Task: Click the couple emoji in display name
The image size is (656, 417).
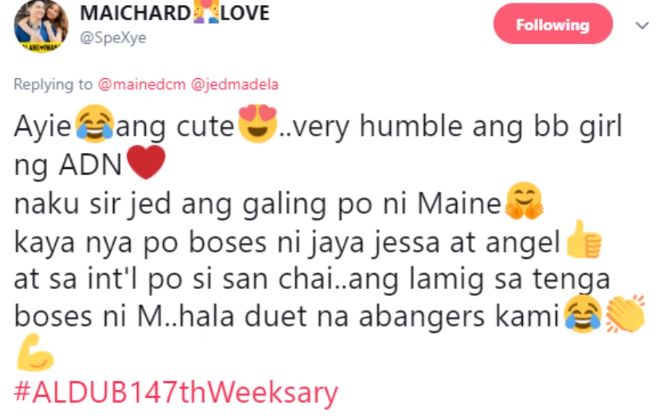Action: 206,12
